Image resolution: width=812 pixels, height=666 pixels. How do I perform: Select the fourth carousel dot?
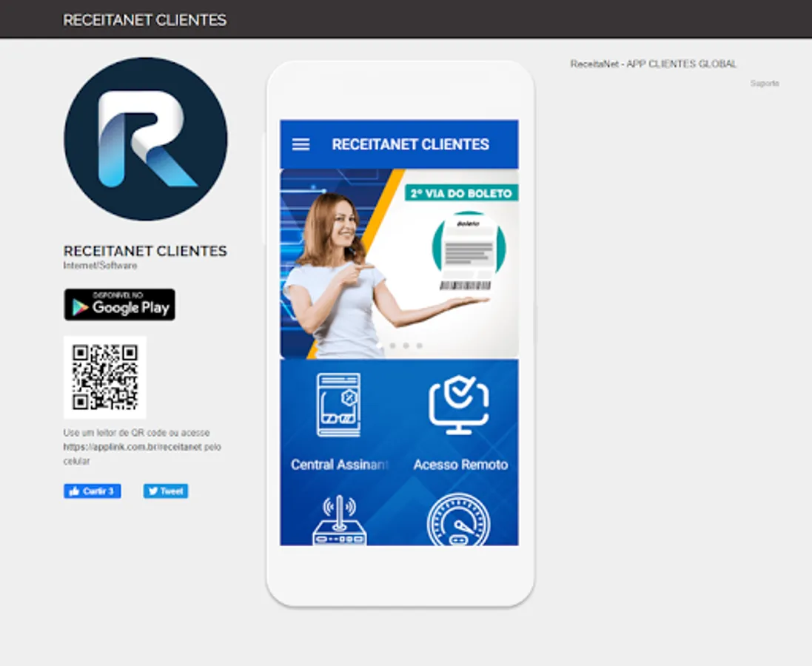pyautogui.click(x=420, y=346)
